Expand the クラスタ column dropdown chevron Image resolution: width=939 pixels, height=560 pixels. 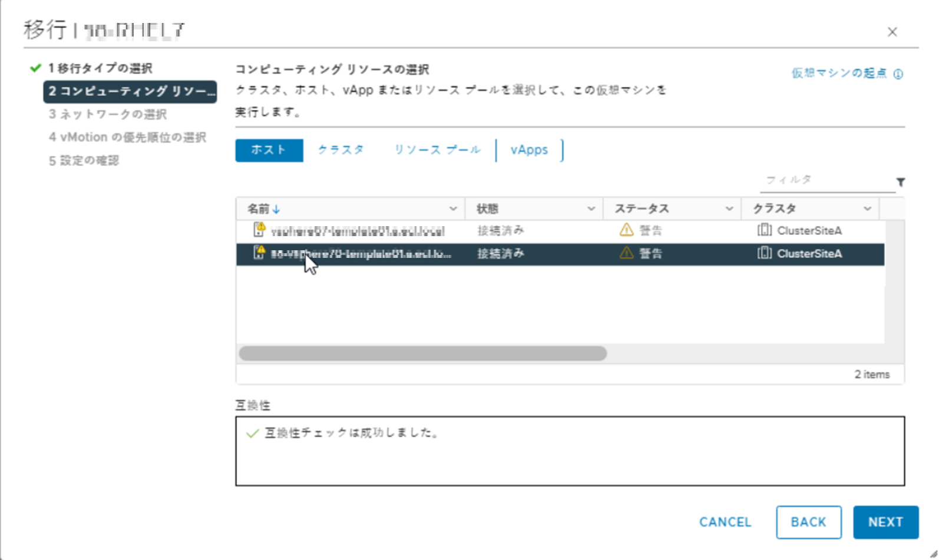[x=867, y=208]
